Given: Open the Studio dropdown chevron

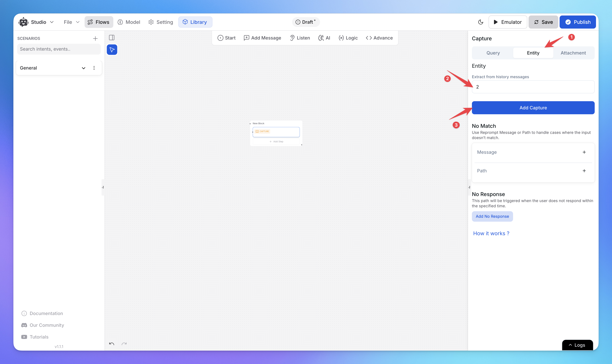Looking at the screenshot, I should click(52, 22).
